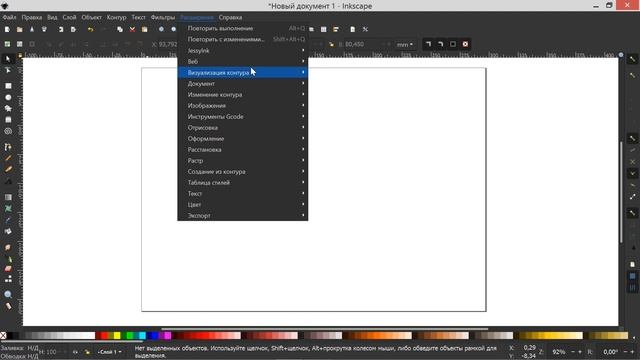This screenshot has height=360, width=640.
Task: Select the Mesh gradient tool
Action: (x=8, y=209)
